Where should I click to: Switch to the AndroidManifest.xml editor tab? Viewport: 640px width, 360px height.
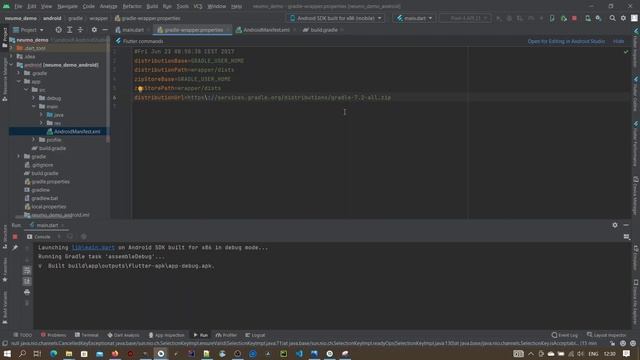(x=266, y=30)
